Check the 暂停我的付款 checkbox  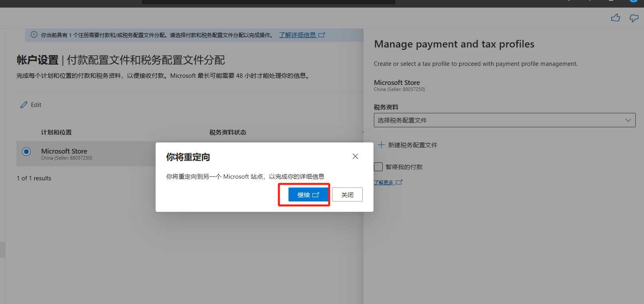pos(378,167)
